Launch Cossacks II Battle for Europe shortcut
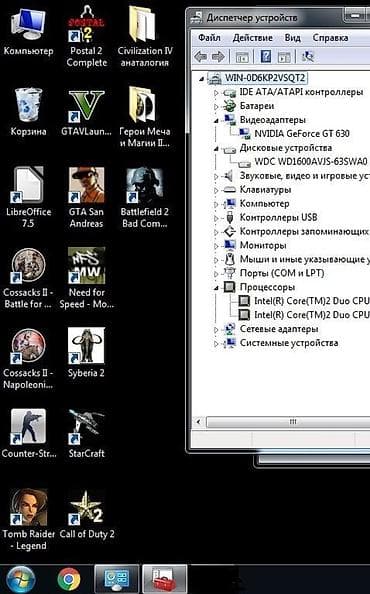 point(28,278)
